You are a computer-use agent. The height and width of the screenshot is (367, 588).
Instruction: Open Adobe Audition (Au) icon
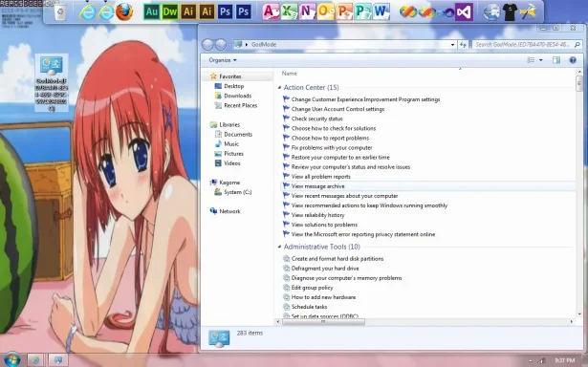151,12
